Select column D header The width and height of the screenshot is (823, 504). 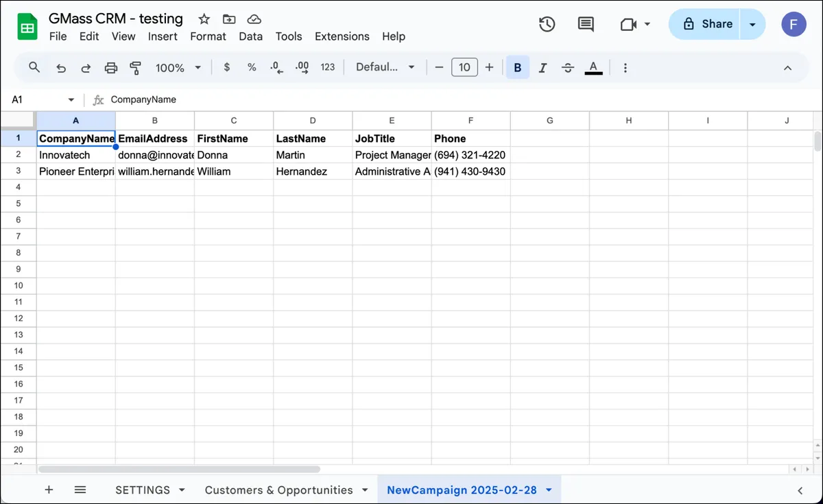(313, 121)
